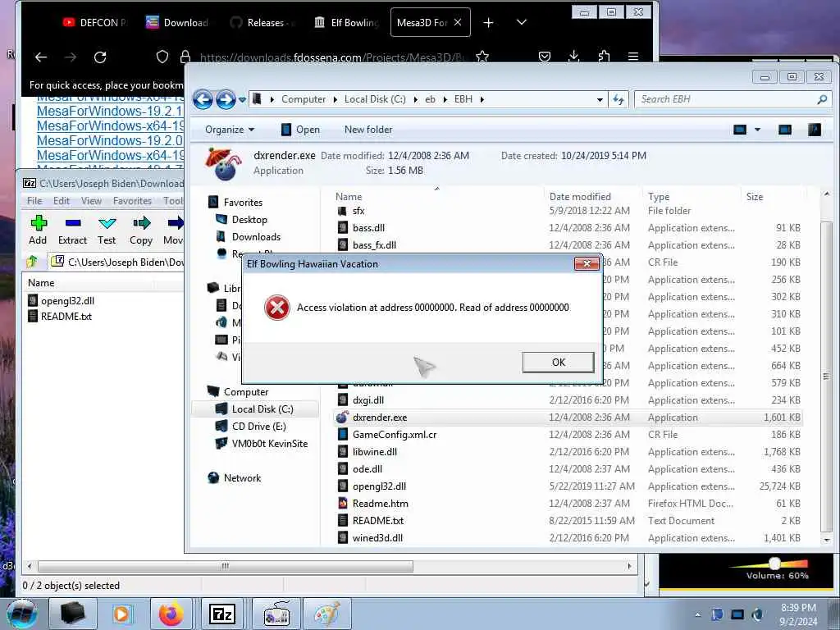The width and height of the screenshot is (840, 630).
Task: Sort by Type column header
Action: pyautogui.click(x=659, y=197)
